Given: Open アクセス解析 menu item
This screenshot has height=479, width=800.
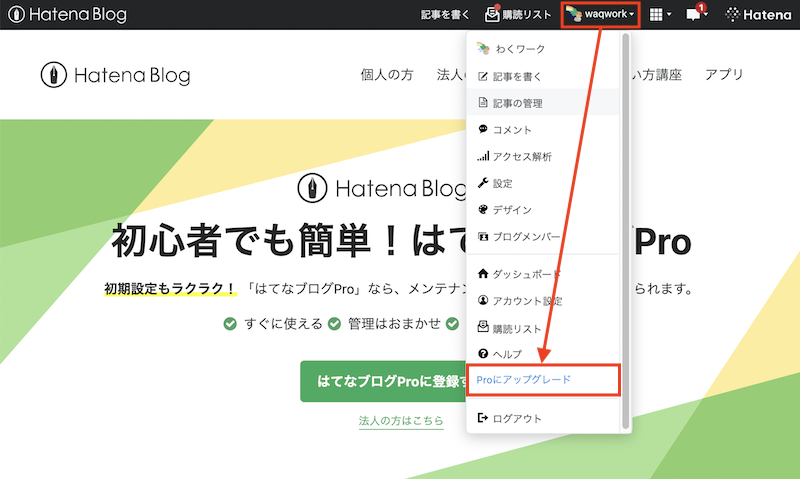Looking at the screenshot, I should point(542,156).
